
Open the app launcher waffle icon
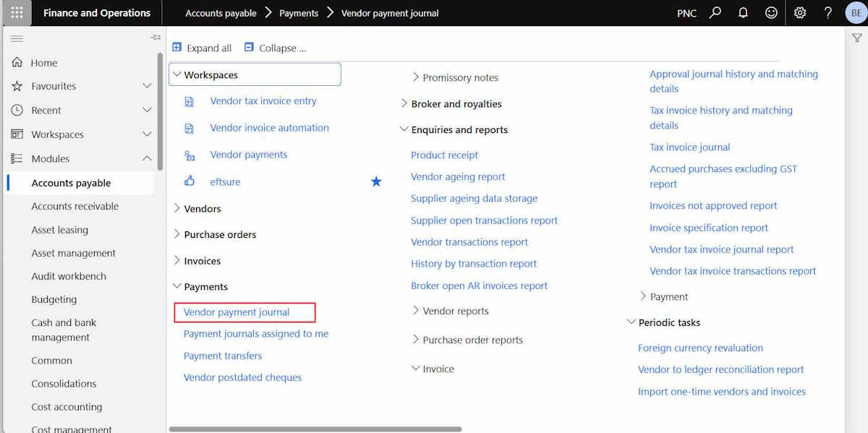pos(17,13)
